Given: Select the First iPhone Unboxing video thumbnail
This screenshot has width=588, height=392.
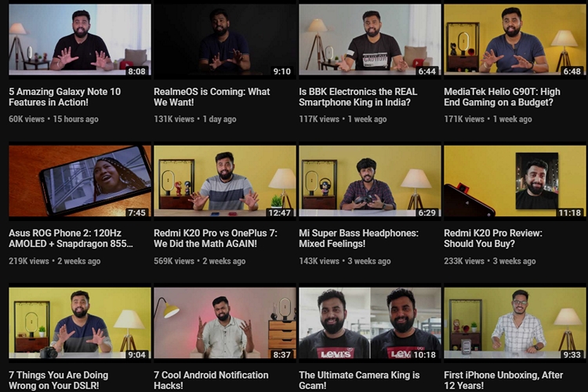Looking at the screenshot, I should coord(514,322).
